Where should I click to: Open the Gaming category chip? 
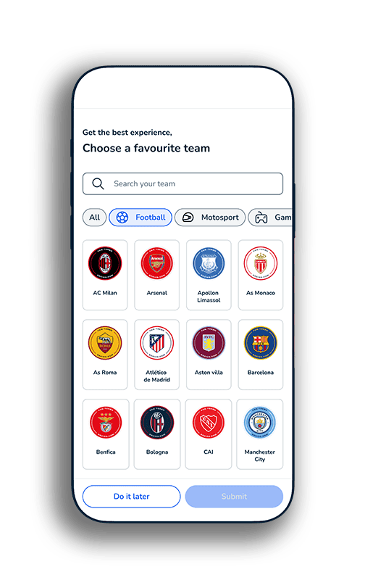(x=270, y=218)
